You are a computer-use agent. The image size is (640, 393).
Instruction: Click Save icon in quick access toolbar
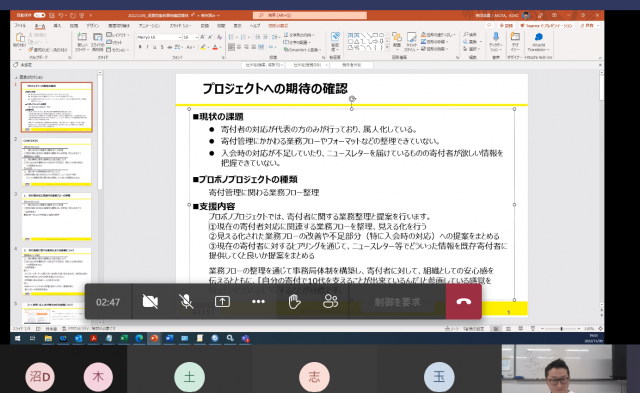(x=52, y=16)
